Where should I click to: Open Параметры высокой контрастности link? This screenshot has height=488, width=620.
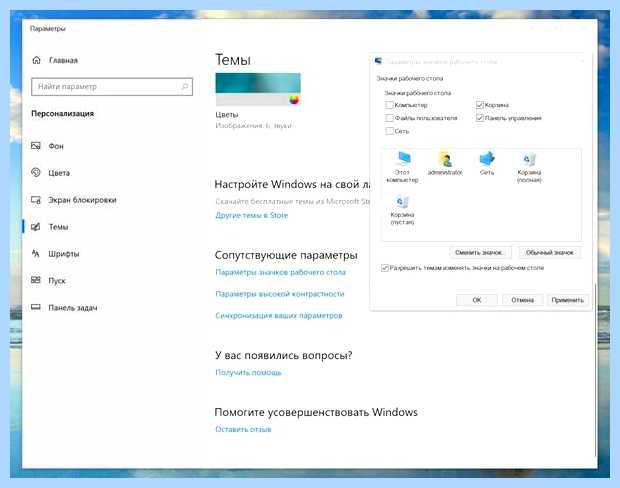280,294
